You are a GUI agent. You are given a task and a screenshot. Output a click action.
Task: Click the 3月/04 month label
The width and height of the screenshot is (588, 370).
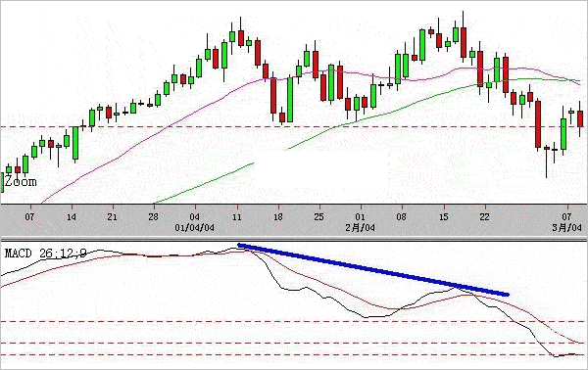pyautogui.click(x=567, y=227)
